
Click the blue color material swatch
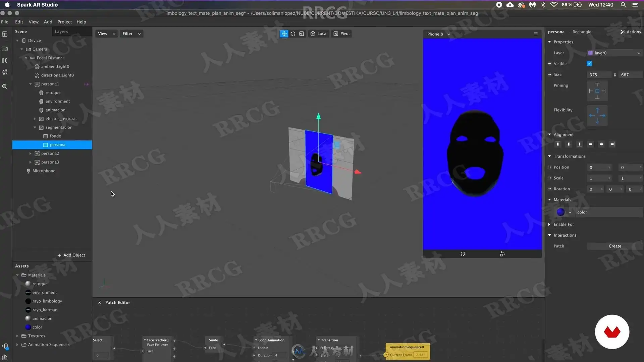[560, 212]
